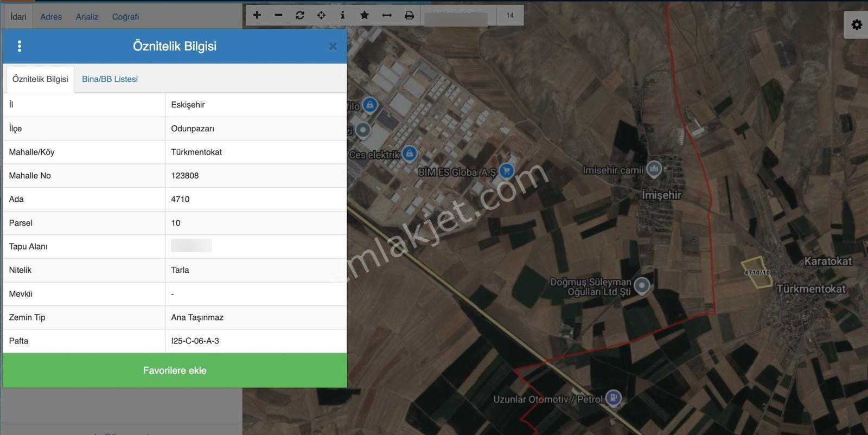
Task: Print the map
Action: pyautogui.click(x=410, y=15)
